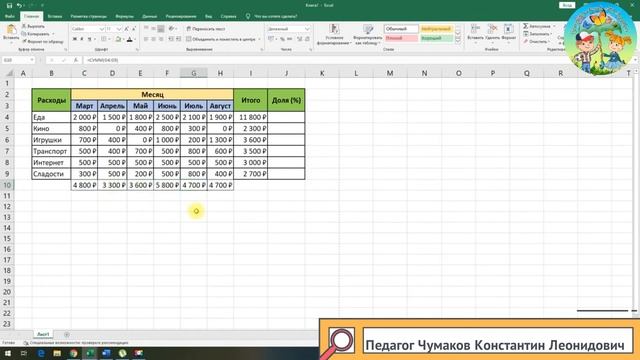Expand the cell styles gallery
Viewport: 640px width, 360px height.
click(x=458, y=40)
